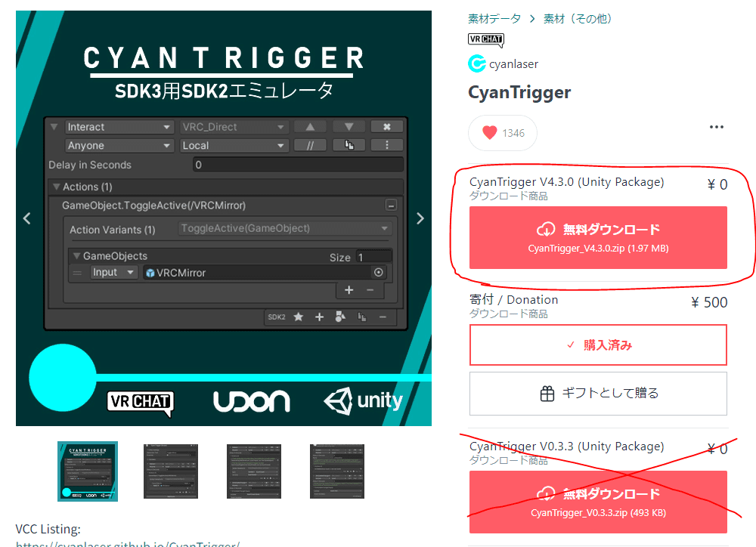
Task: Select the fourth screenshot thumbnail
Action: 337,471
